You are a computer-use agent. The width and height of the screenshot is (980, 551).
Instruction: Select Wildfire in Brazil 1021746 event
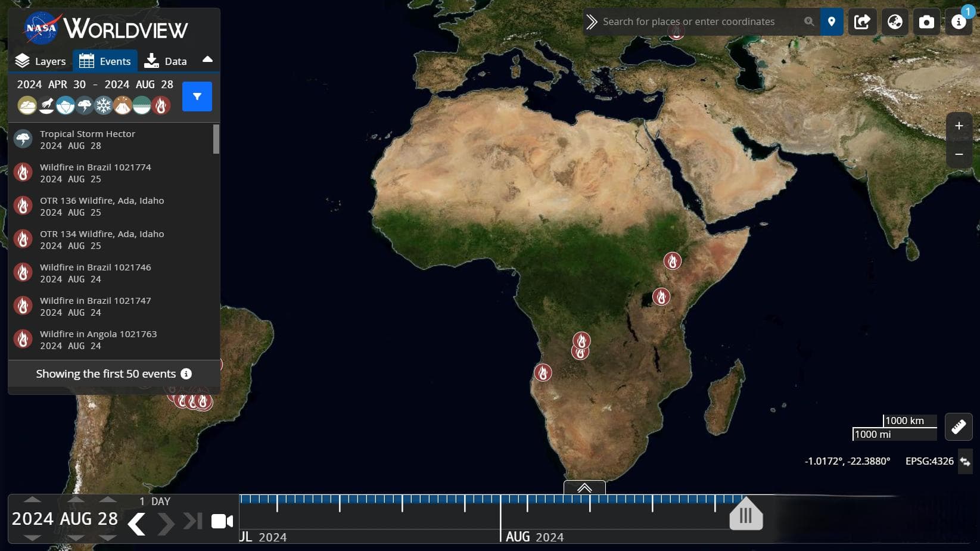111,273
